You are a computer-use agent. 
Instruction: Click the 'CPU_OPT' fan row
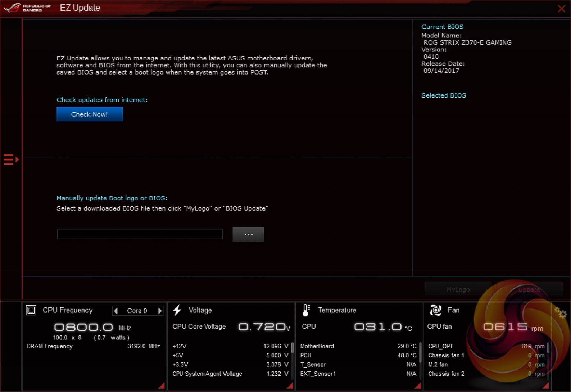pyautogui.click(x=486, y=346)
